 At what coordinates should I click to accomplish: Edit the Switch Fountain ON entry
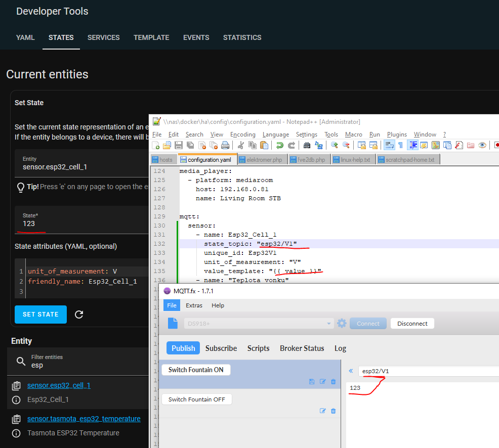[x=322, y=382]
